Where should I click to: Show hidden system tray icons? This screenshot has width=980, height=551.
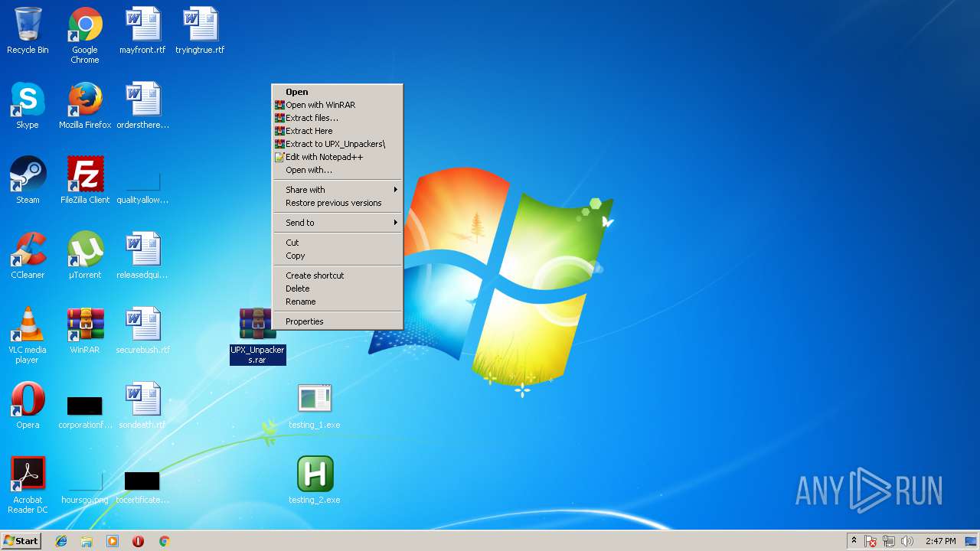tap(854, 541)
